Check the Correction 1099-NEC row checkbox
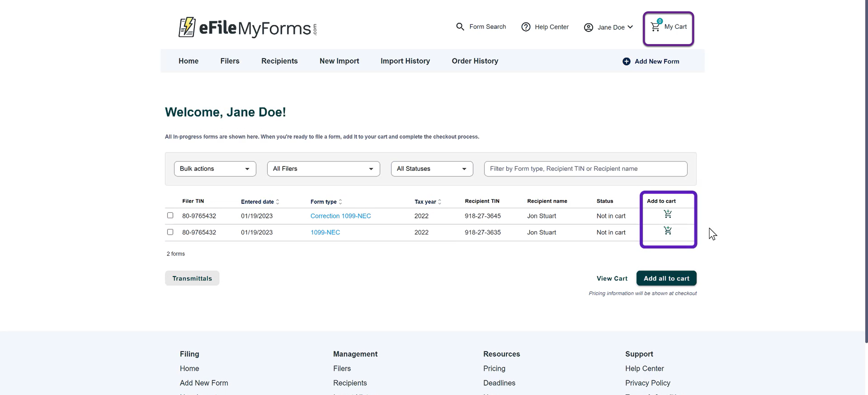Image resolution: width=868 pixels, height=395 pixels. point(170,215)
